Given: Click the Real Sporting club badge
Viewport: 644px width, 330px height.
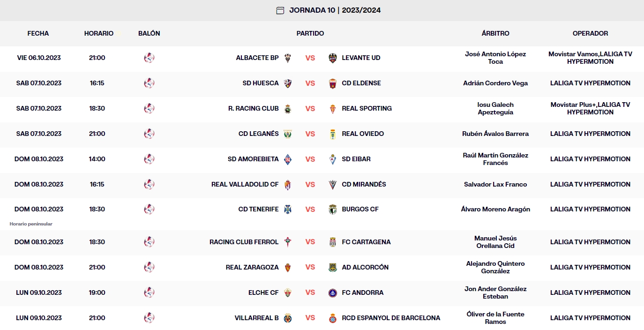Looking at the screenshot, I should pos(333,108).
